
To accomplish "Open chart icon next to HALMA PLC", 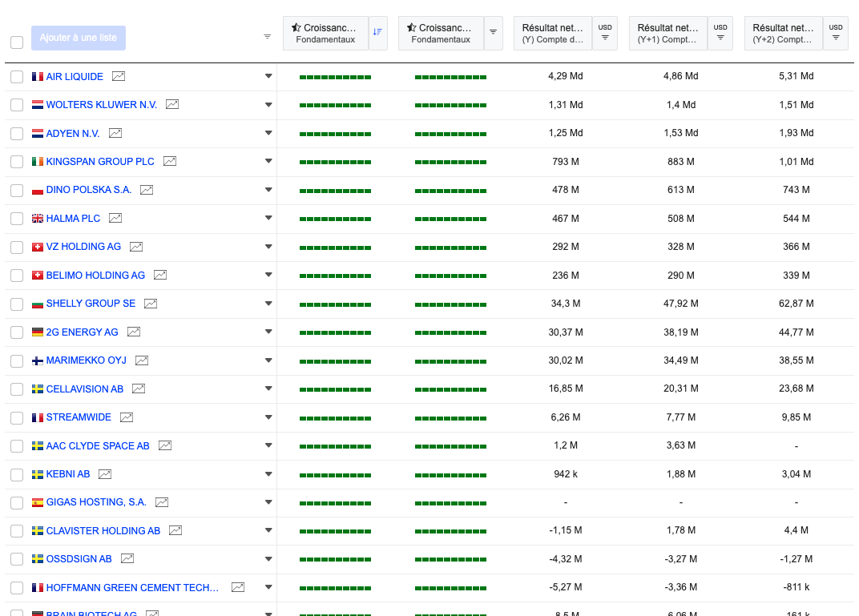I will point(115,219).
